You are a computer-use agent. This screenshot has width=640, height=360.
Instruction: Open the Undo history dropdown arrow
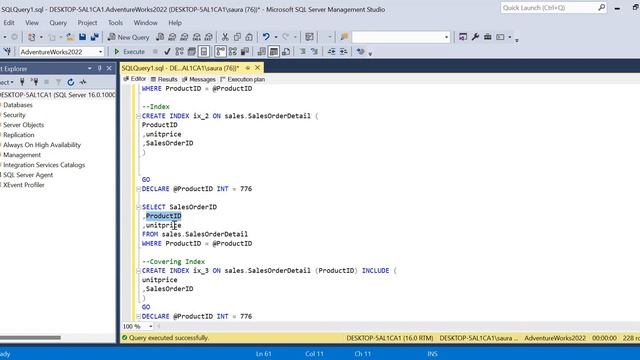pyautogui.click(x=276, y=37)
